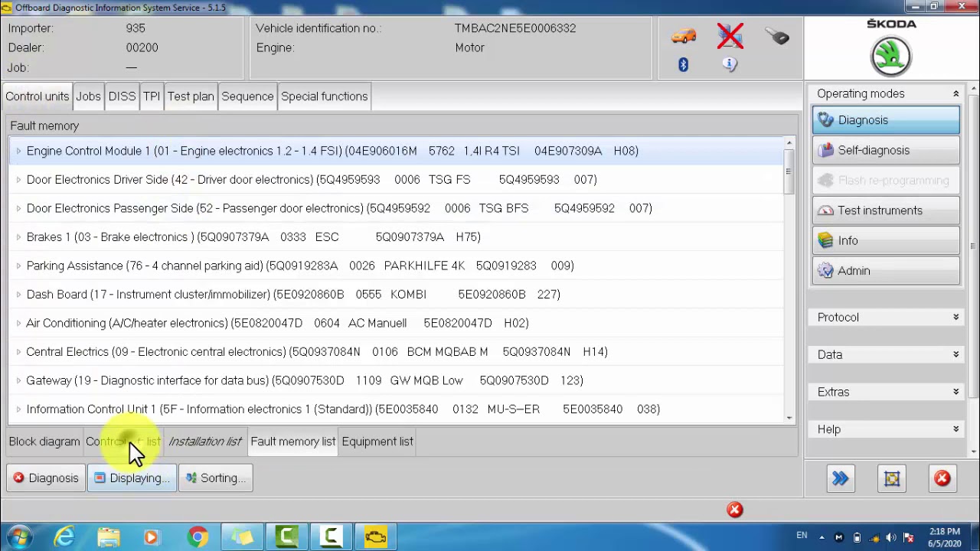980x551 pixels.
Task: Select the Diagnosis operating mode
Action: [x=886, y=120]
